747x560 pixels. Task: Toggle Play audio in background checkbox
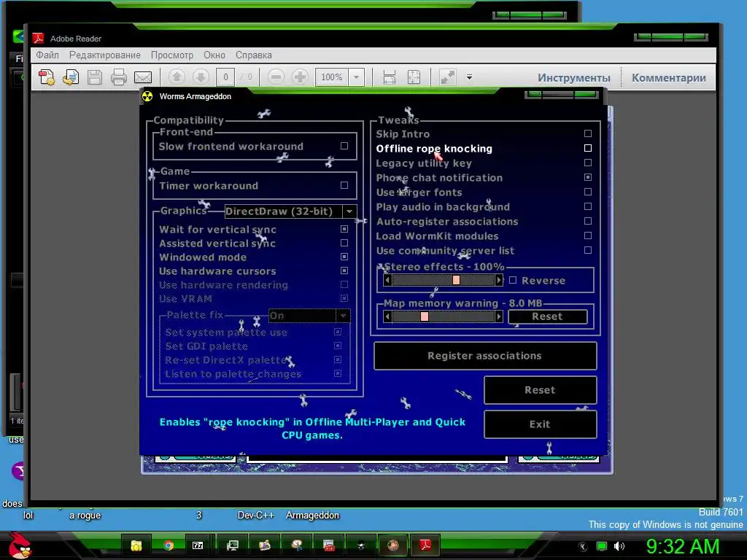point(588,206)
